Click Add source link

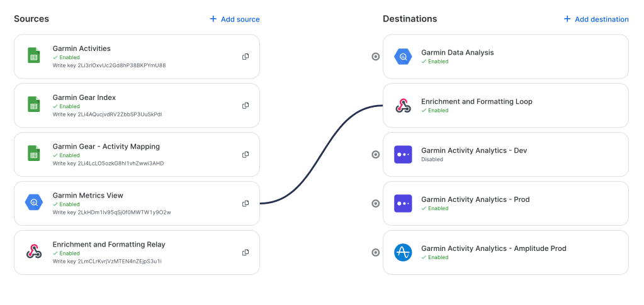235,19
